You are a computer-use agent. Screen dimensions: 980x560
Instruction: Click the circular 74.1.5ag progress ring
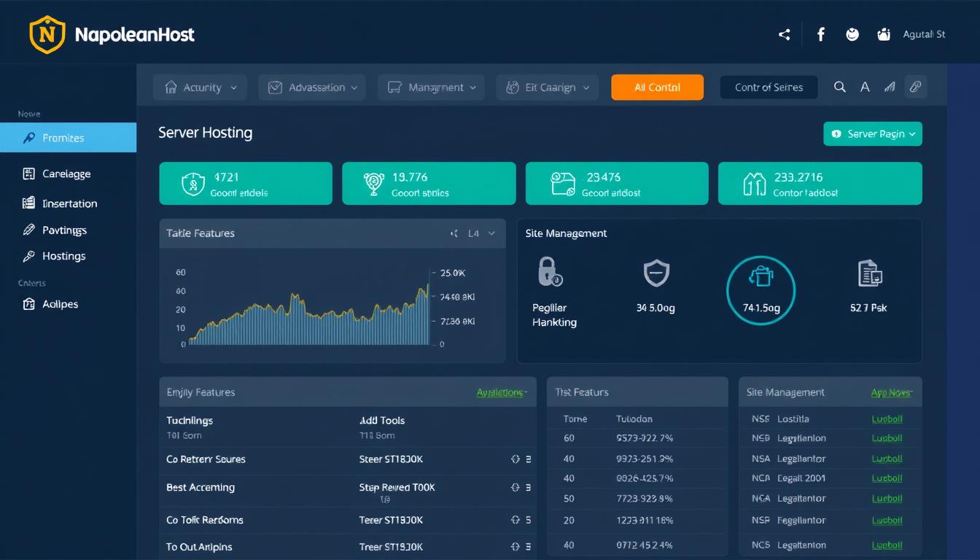pyautogui.click(x=761, y=290)
